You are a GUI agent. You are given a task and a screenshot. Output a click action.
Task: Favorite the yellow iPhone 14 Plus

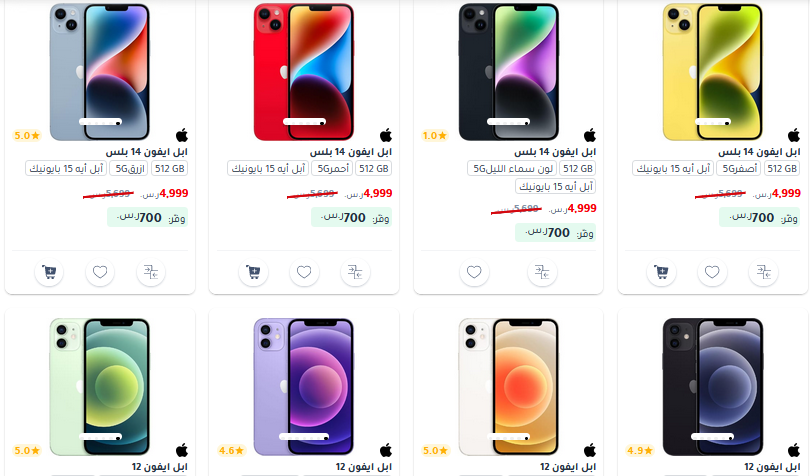click(x=712, y=272)
